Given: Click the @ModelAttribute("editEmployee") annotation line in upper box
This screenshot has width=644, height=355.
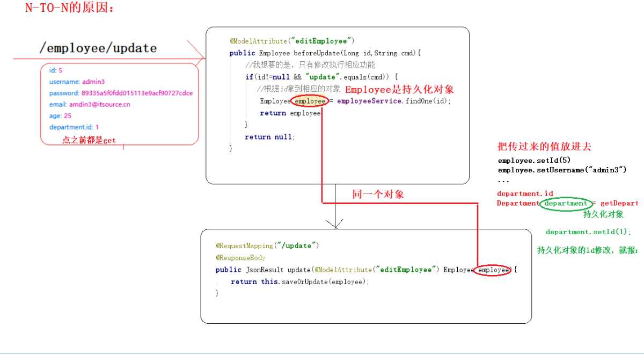Looking at the screenshot, I should 292,41.
